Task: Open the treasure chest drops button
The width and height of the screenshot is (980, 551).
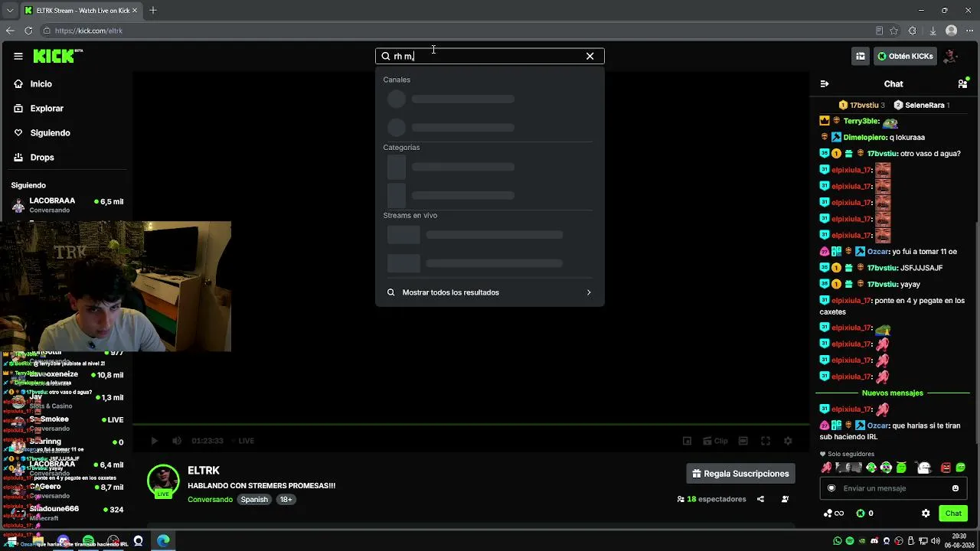Action: point(861,56)
